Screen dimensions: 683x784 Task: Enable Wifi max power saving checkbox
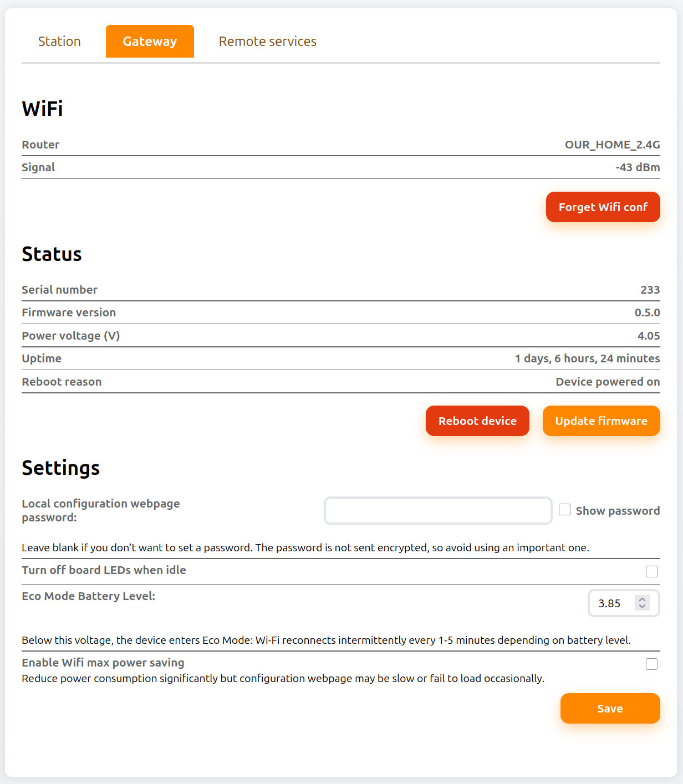(651, 664)
